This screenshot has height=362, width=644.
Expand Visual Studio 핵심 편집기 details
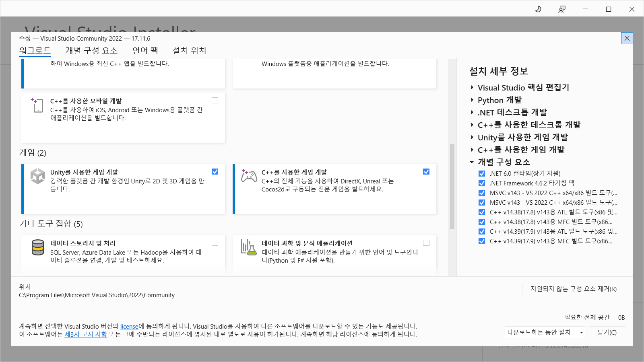tap(472, 88)
